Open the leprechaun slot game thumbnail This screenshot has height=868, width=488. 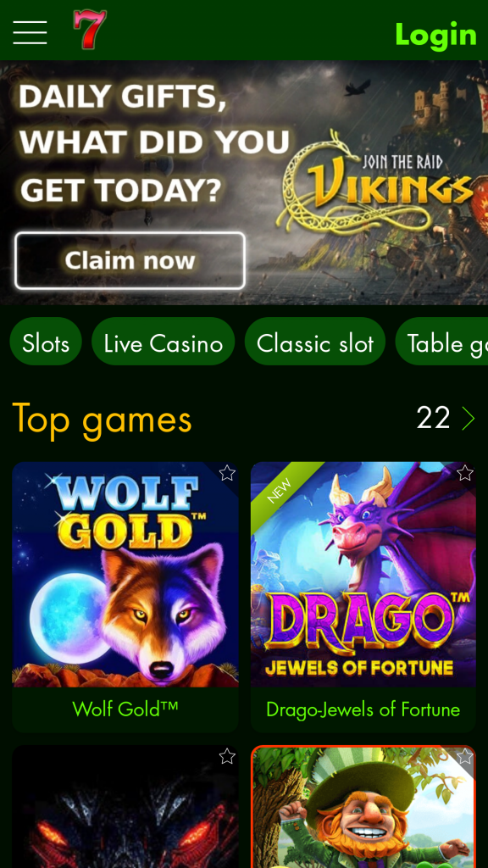[x=363, y=807]
